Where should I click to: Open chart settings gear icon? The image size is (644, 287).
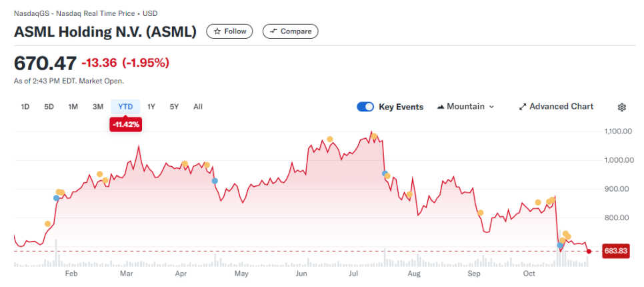click(x=621, y=107)
